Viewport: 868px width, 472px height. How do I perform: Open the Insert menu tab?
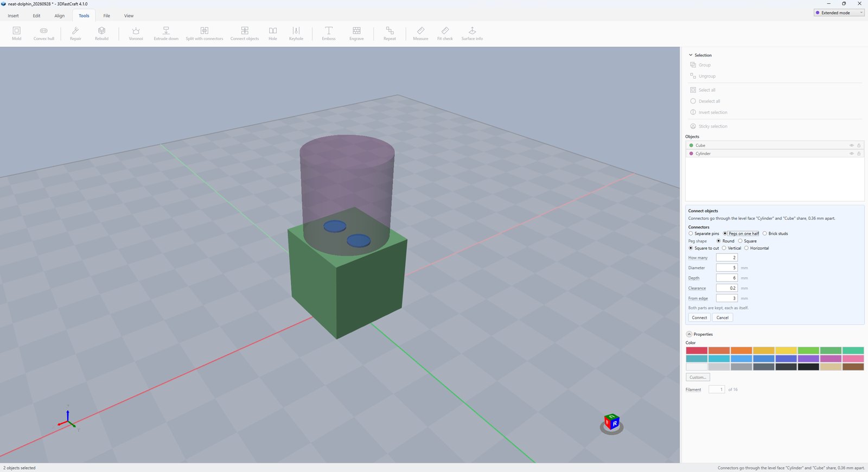pos(14,16)
